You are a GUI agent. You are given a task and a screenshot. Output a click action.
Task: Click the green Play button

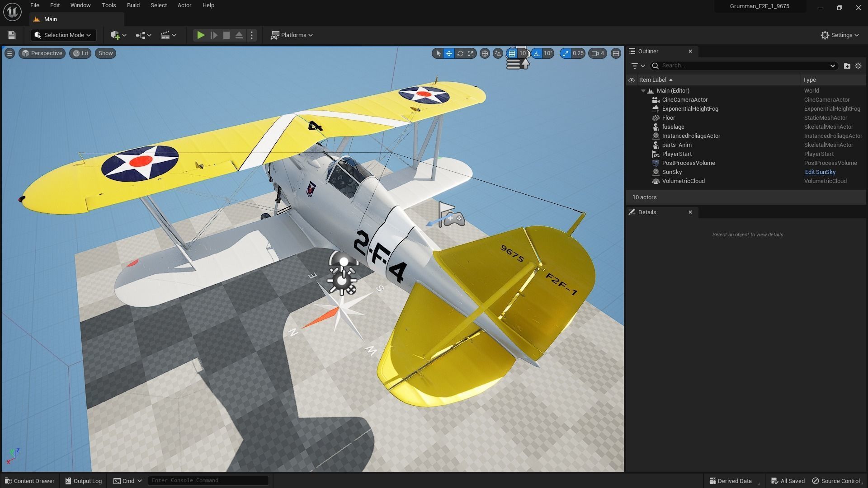[200, 35]
